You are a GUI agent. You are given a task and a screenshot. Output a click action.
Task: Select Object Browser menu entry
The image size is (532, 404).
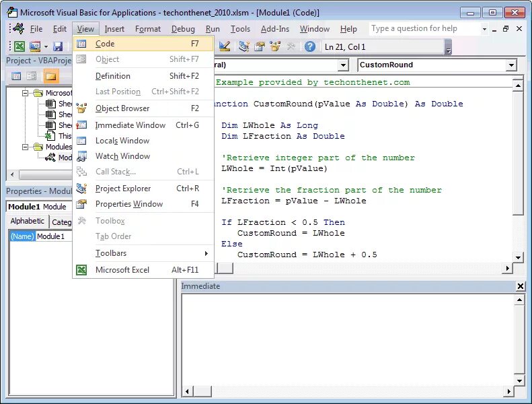(143, 108)
